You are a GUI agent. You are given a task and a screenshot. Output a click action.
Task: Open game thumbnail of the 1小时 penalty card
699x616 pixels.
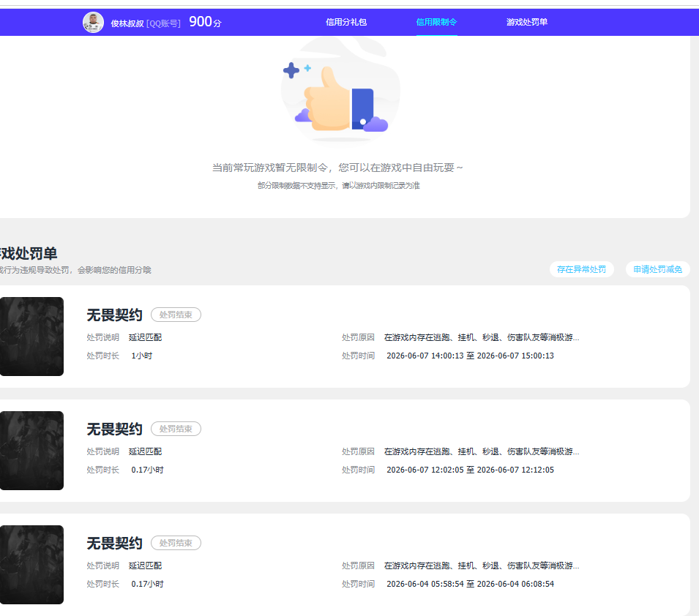pos(31,337)
